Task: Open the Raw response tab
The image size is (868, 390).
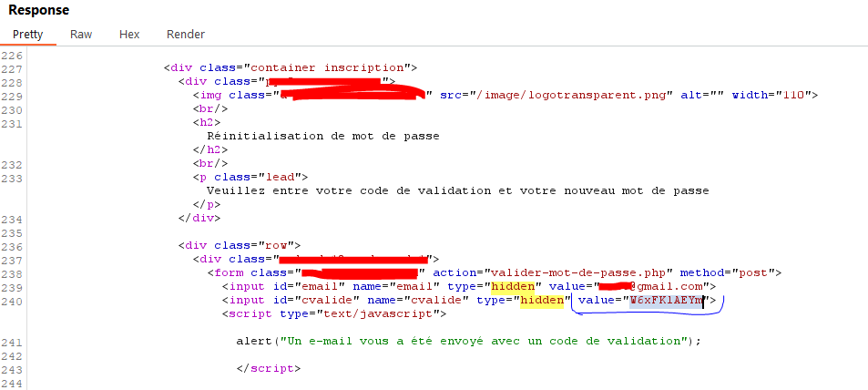Action: [81, 35]
